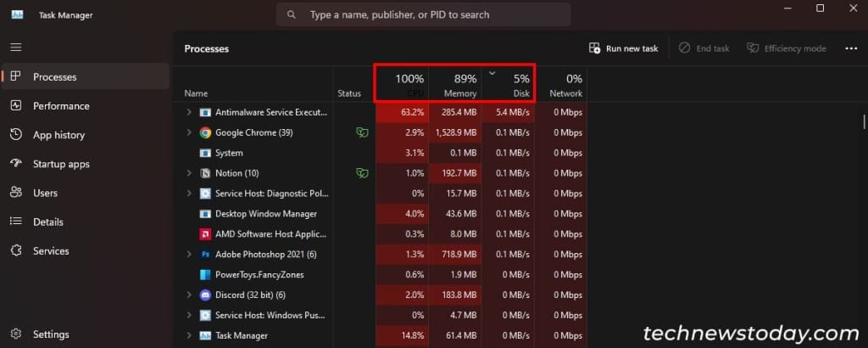Click the process list vertical scrollbar
The height and width of the screenshot is (348, 868).
pyautogui.click(x=864, y=121)
